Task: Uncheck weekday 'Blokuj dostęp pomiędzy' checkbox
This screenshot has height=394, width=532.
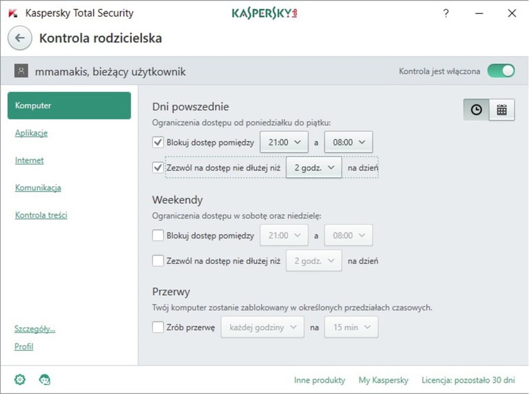Action: pos(158,142)
